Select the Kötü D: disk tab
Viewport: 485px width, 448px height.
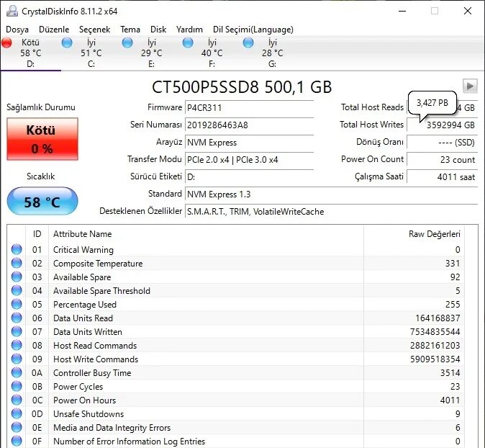31,53
